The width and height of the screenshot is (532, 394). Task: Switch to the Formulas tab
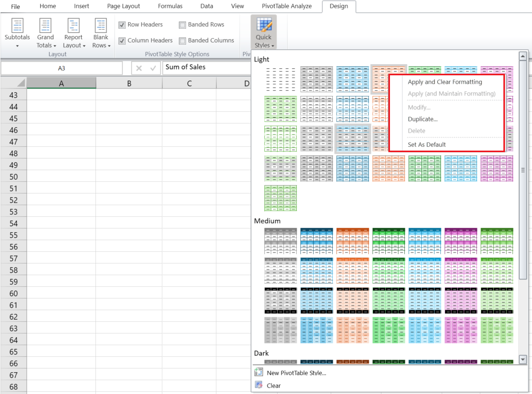click(170, 6)
